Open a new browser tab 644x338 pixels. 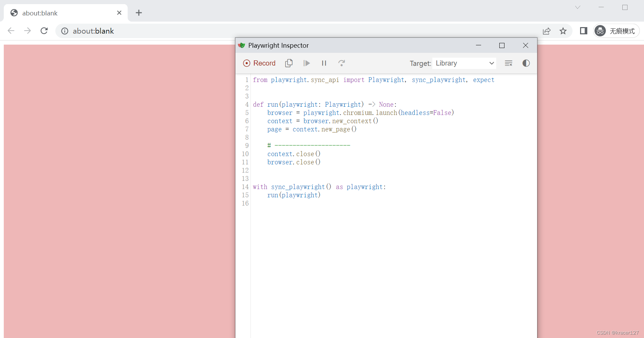[139, 13]
